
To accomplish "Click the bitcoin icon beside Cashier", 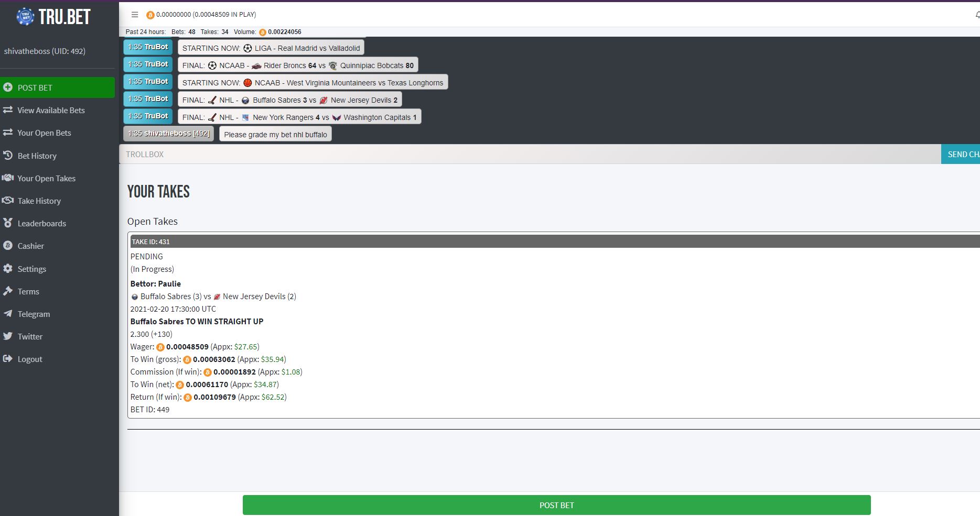I will point(8,246).
